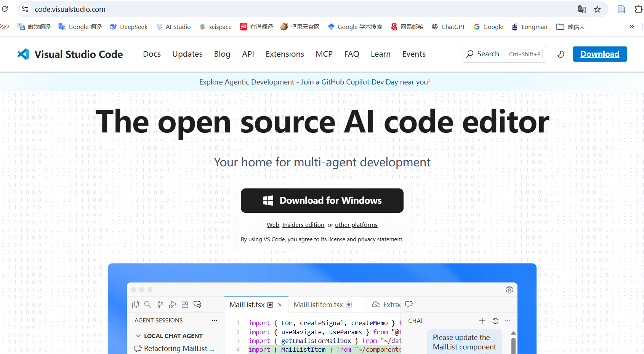
Task: Open the API nav link
Action: point(248,54)
